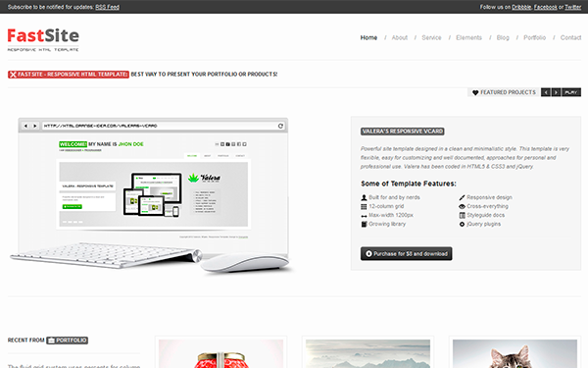This screenshot has height=368, width=588.
Task: Click the 'Styleguide docs' feature text
Action: 486,215
